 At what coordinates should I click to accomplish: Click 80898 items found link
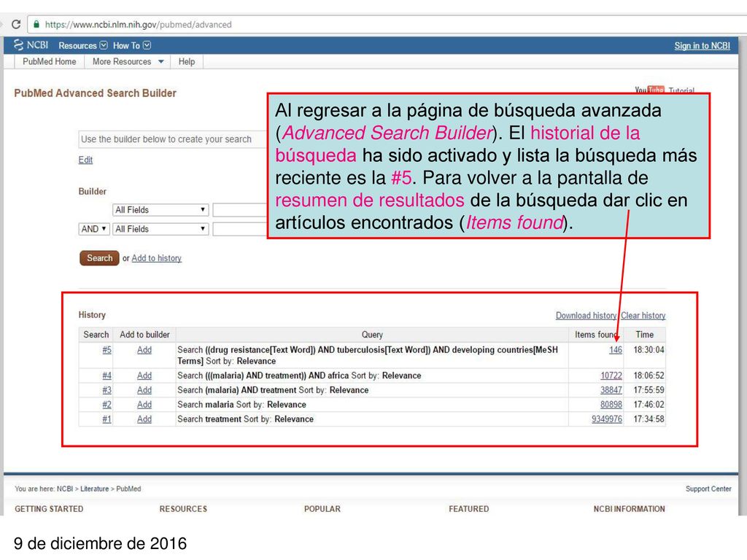point(611,405)
